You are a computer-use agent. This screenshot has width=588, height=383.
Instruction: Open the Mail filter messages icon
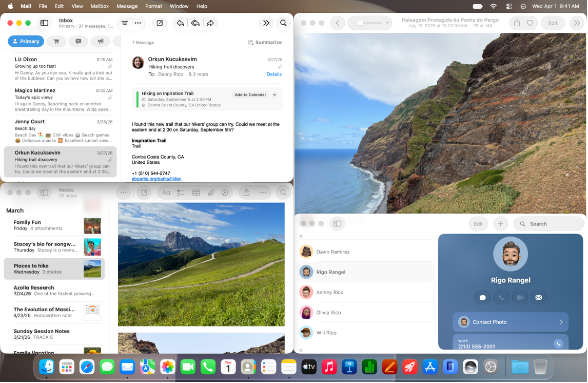pos(125,23)
